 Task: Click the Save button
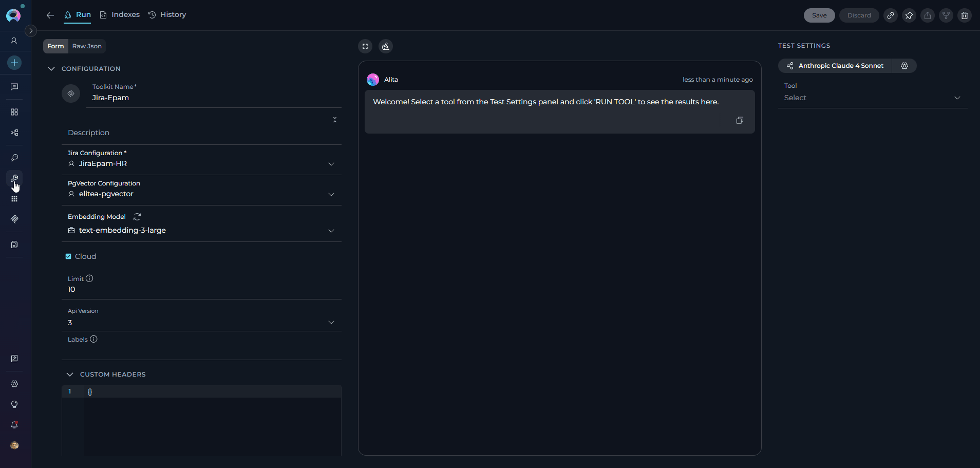819,15
